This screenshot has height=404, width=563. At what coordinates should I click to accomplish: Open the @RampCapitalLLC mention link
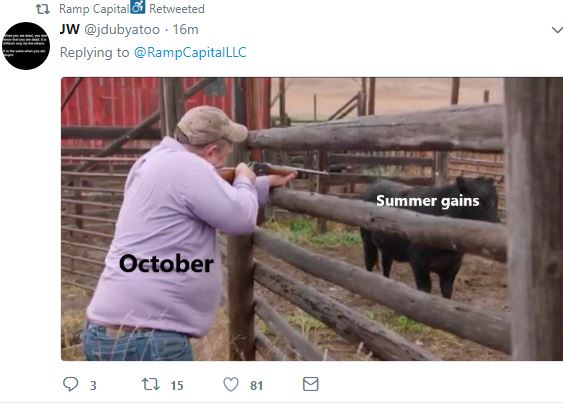pyautogui.click(x=190, y=52)
